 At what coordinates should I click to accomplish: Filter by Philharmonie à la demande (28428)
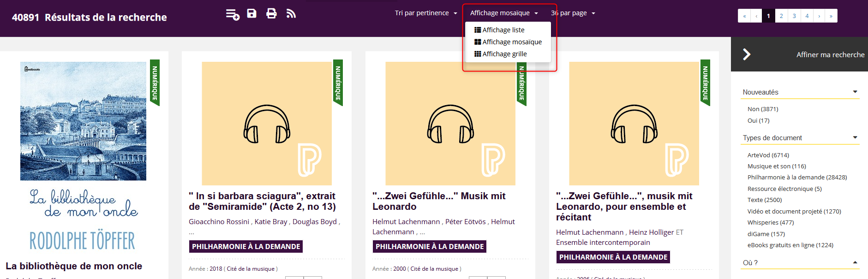point(797,178)
